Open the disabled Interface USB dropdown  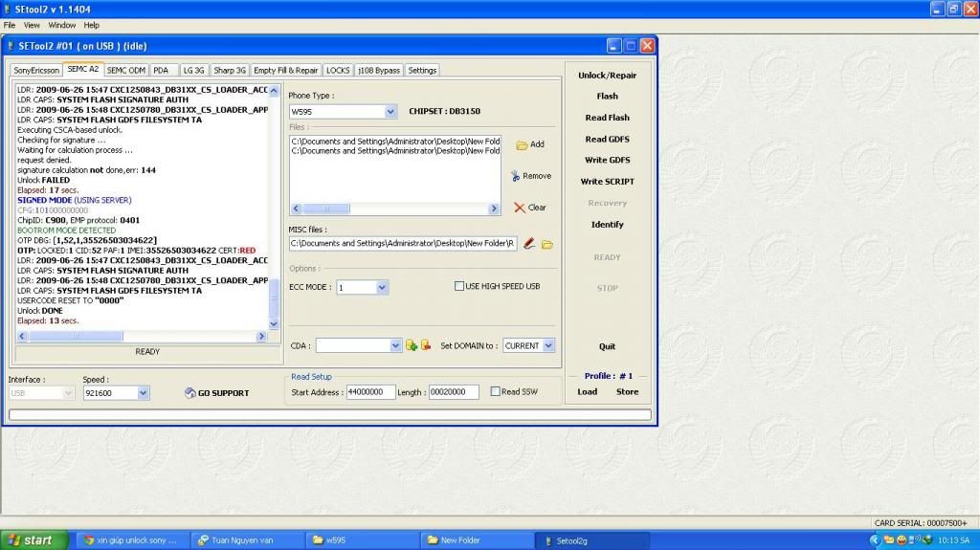click(68, 393)
